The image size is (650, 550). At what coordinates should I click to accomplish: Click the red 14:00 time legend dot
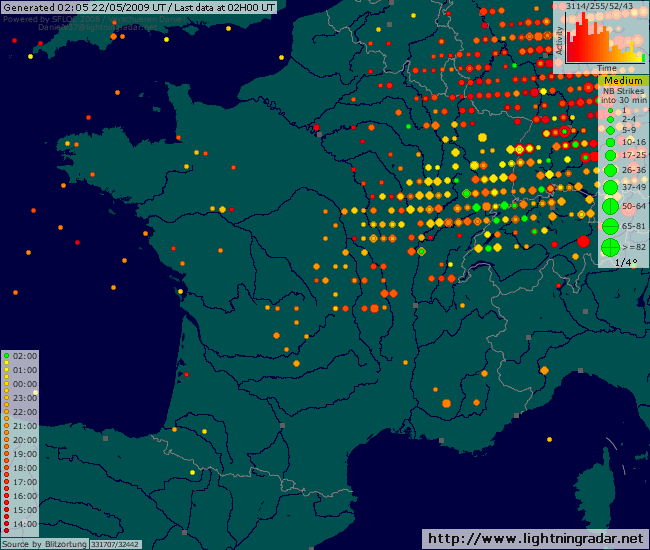click(x=6, y=524)
